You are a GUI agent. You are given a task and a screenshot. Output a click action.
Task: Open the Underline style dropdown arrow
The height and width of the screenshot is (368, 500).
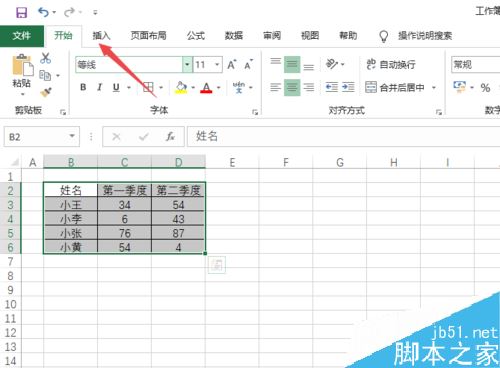click(x=129, y=88)
